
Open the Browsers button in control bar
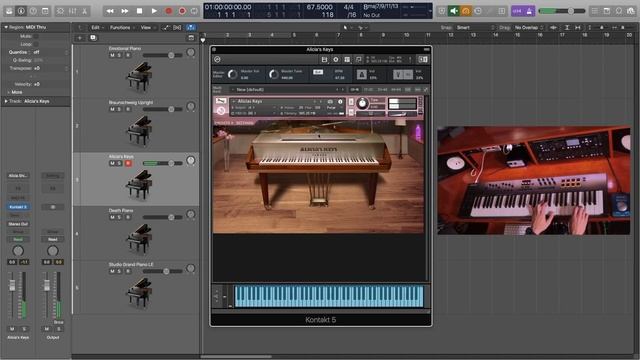[x=631, y=11]
